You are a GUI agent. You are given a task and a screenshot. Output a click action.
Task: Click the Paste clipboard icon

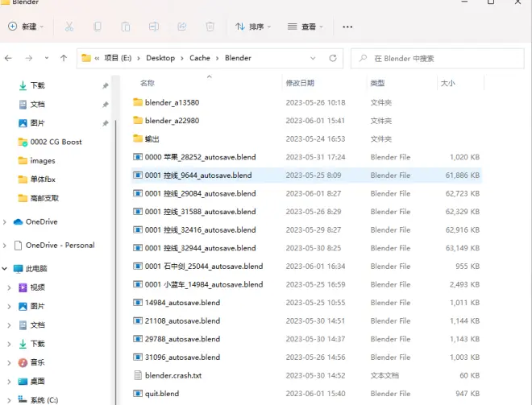point(125,27)
